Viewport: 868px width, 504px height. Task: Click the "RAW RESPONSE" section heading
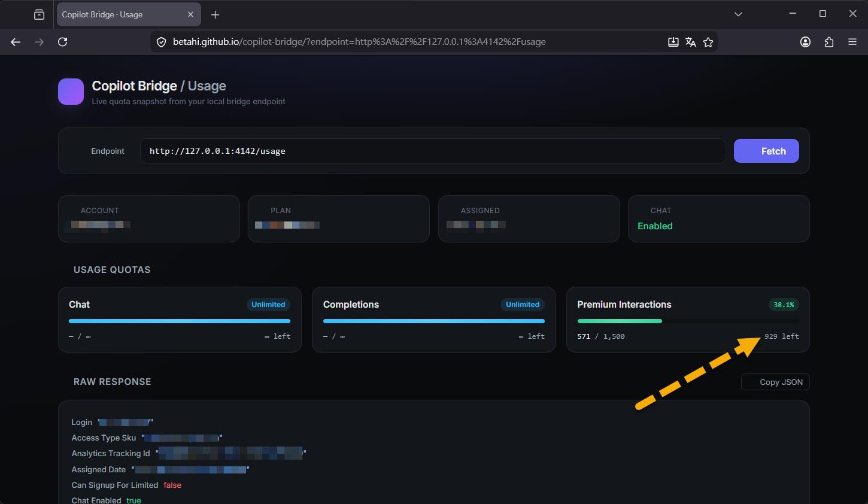point(112,382)
